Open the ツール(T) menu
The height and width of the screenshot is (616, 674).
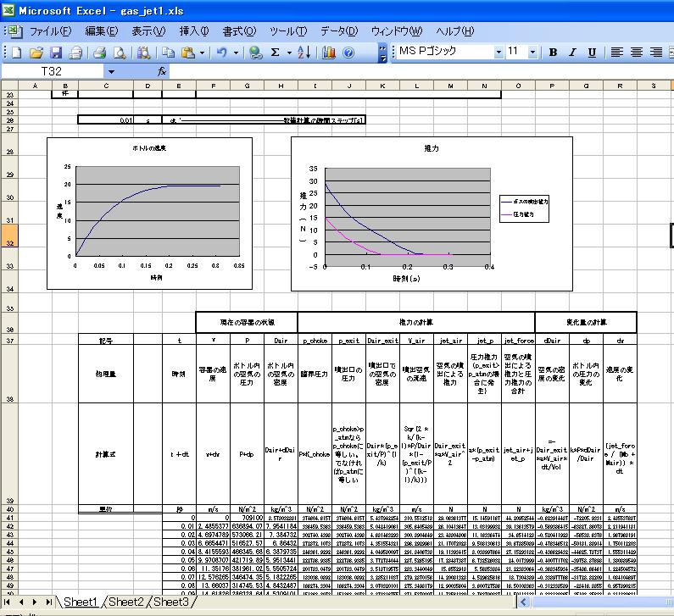[x=288, y=31]
